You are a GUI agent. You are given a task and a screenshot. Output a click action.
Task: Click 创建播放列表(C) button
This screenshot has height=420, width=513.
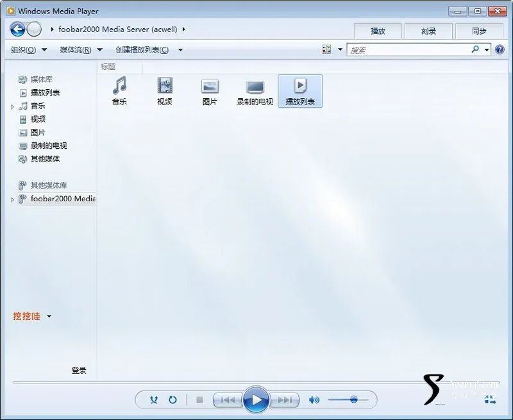tap(142, 50)
